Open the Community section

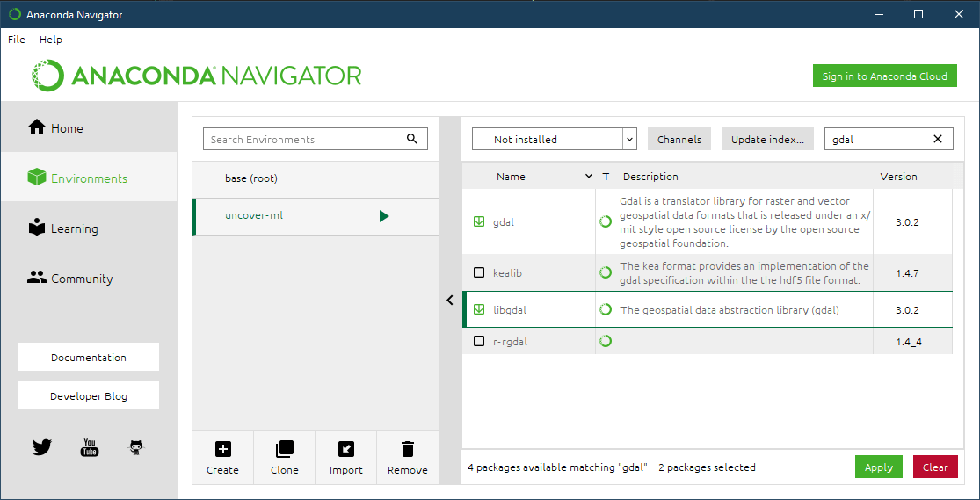[x=89, y=279]
